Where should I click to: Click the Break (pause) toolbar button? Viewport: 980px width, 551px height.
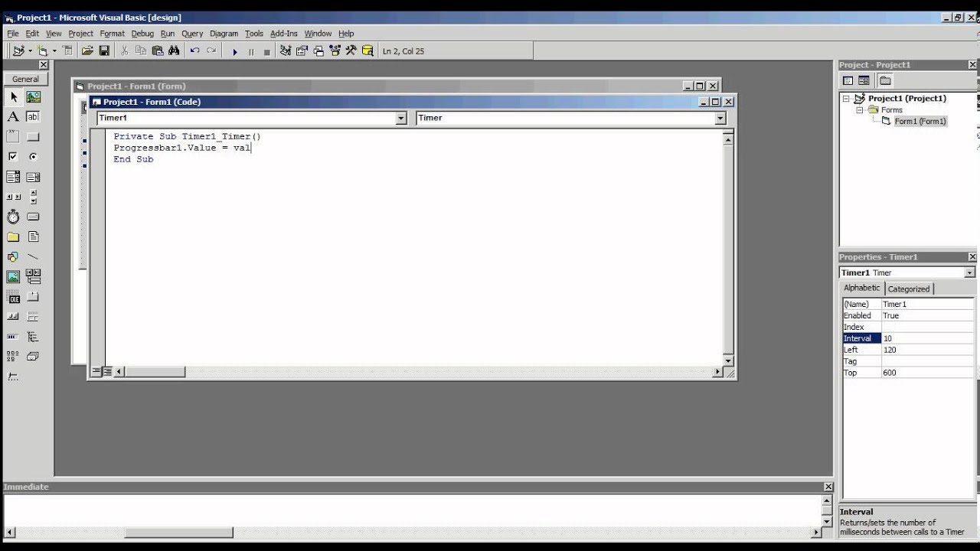(x=251, y=51)
